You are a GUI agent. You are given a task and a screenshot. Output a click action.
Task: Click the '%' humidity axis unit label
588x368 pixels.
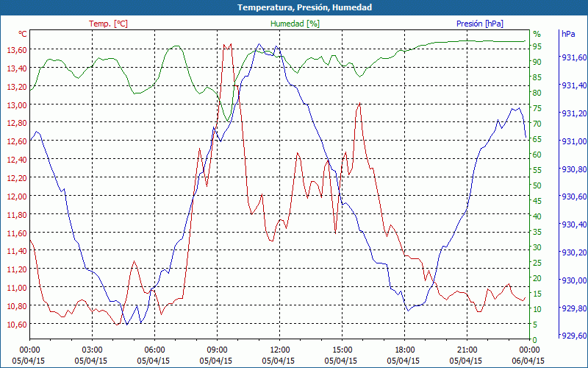(x=537, y=34)
